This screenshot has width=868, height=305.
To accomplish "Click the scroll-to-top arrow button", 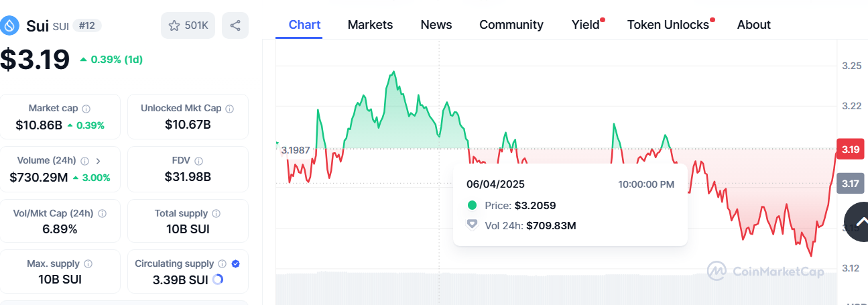I will tap(860, 222).
